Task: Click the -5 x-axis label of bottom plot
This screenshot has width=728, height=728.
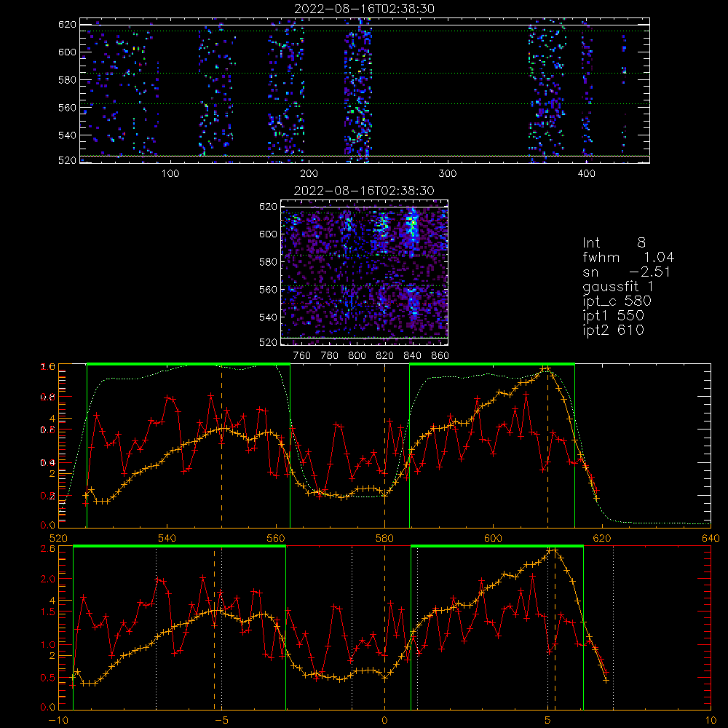Action: tap(221, 720)
